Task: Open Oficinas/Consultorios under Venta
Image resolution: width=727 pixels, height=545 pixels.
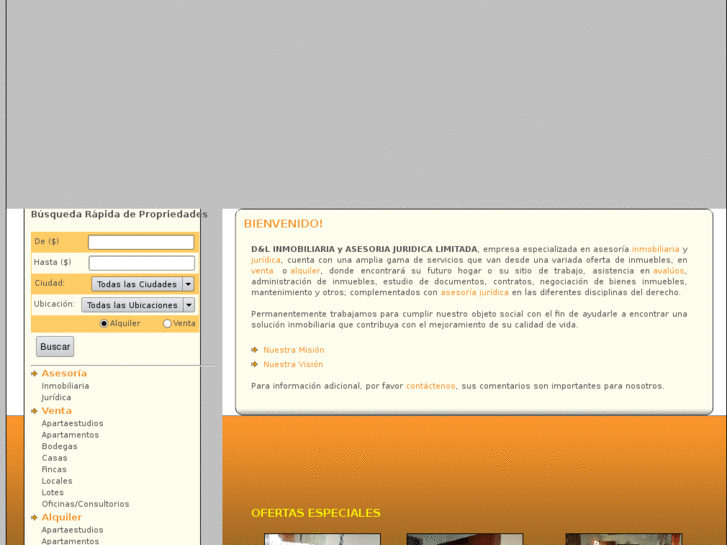Action: [x=85, y=504]
